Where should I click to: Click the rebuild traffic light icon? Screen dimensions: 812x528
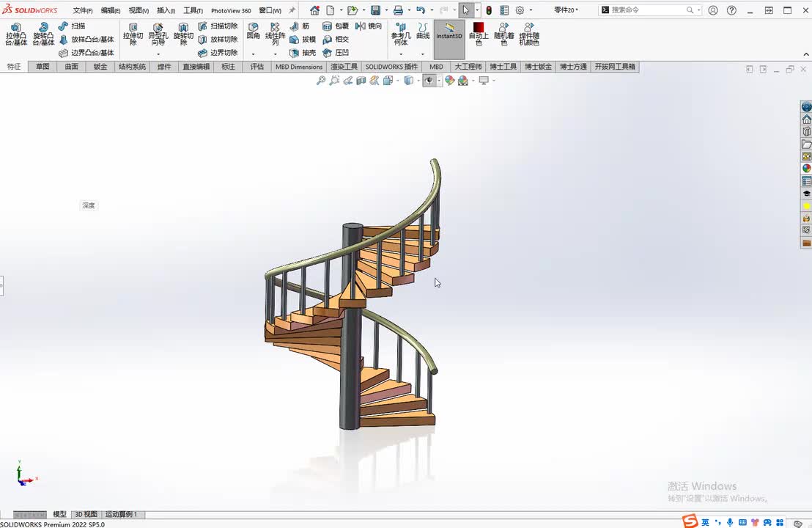488,10
